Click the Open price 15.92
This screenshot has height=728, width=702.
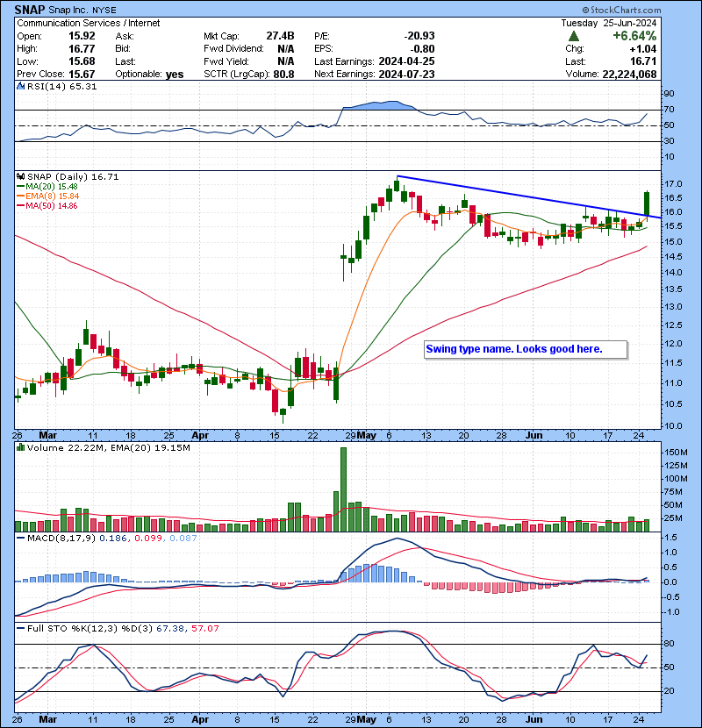[82, 36]
